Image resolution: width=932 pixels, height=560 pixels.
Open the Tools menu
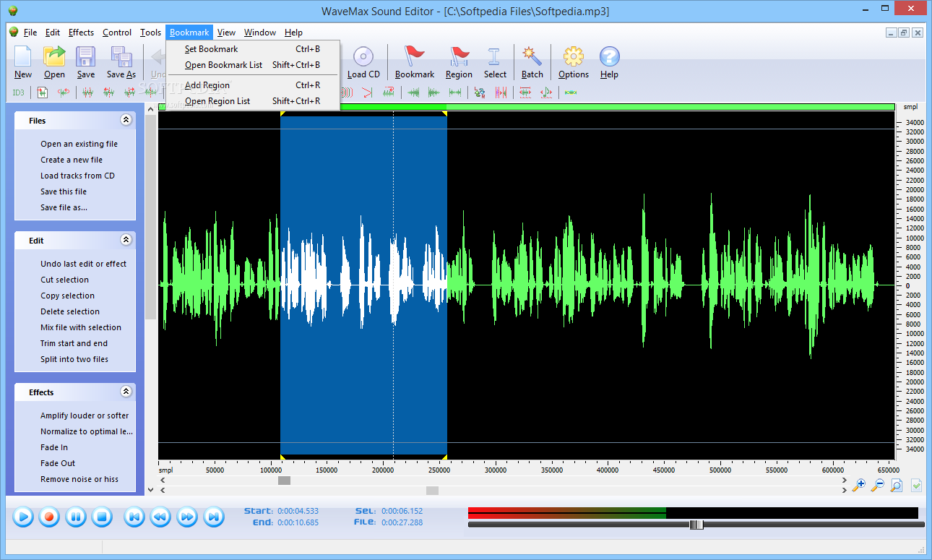pos(150,33)
